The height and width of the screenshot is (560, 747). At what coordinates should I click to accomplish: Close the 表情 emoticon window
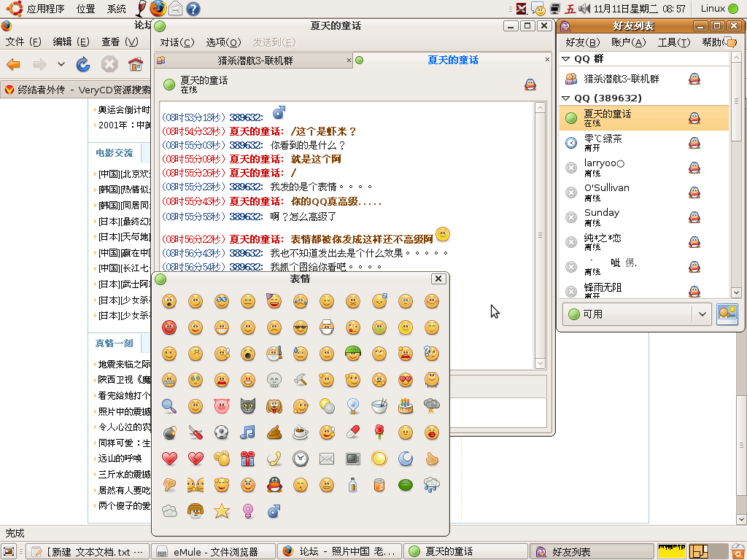click(438, 279)
